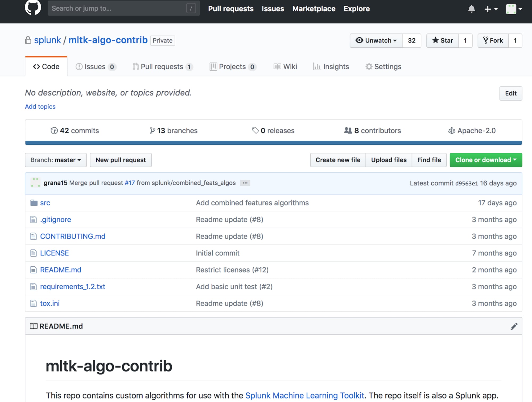Open the splunk organization link

pos(48,40)
